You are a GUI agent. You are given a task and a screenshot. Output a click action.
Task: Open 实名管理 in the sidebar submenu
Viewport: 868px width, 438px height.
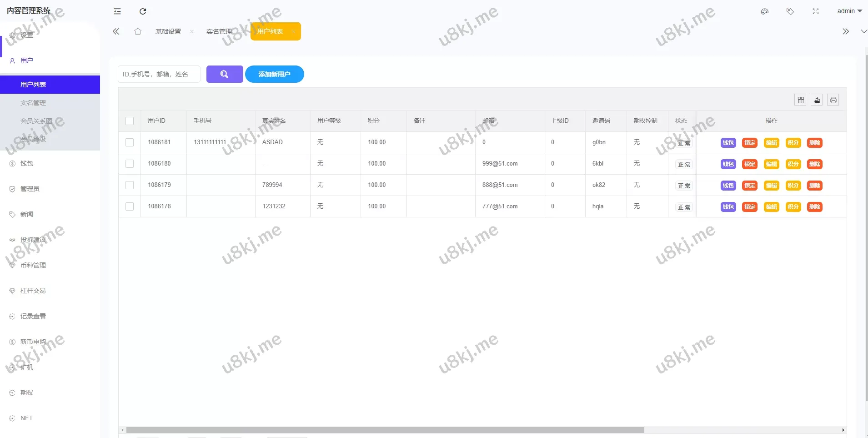click(33, 103)
